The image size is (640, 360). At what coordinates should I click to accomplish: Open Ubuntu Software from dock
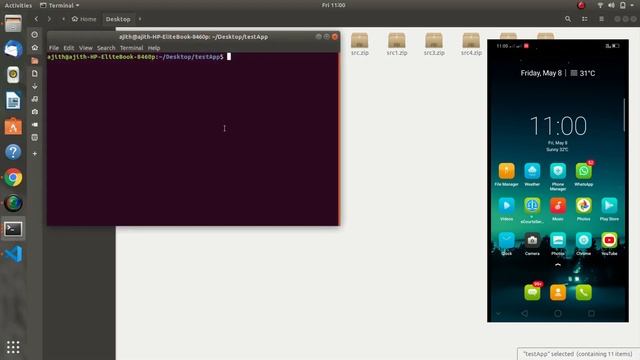point(13,127)
